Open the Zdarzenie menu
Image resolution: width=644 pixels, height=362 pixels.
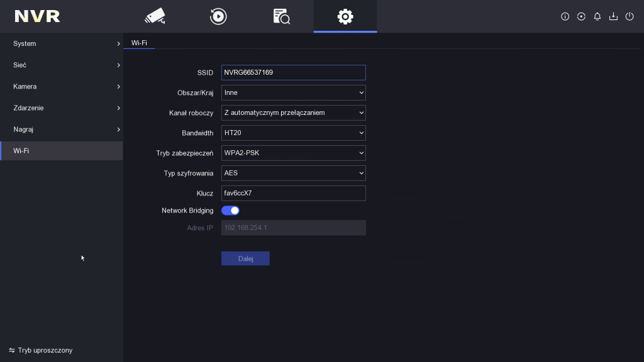61,107
